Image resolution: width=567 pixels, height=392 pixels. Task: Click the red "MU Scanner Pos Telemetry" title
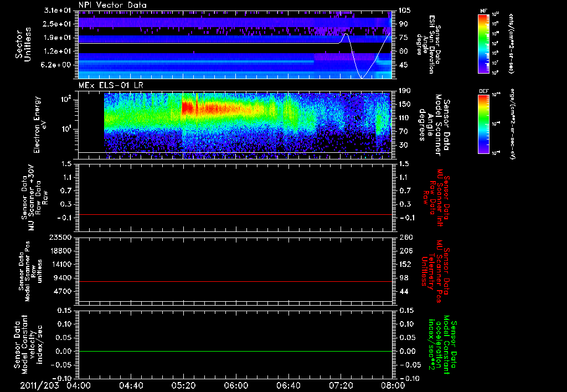click(436, 271)
